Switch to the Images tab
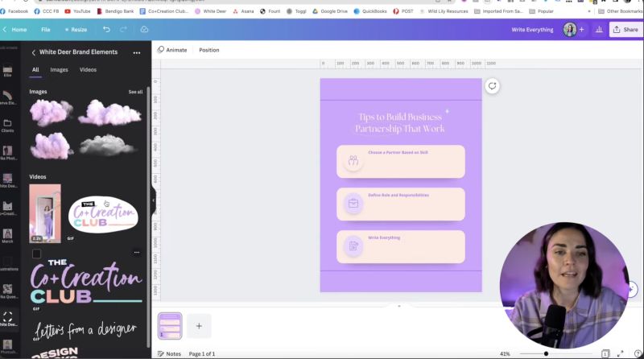Viewport: 644px width, 359px height. [59, 70]
